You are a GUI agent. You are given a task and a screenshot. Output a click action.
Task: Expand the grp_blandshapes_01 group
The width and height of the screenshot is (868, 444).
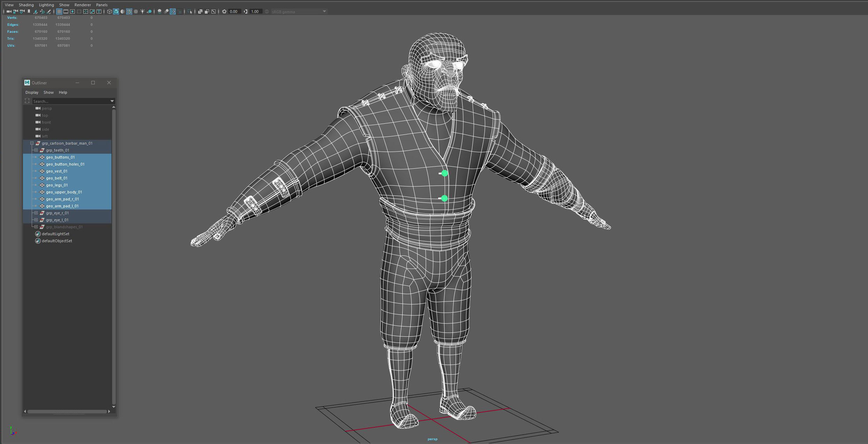coord(36,227)
